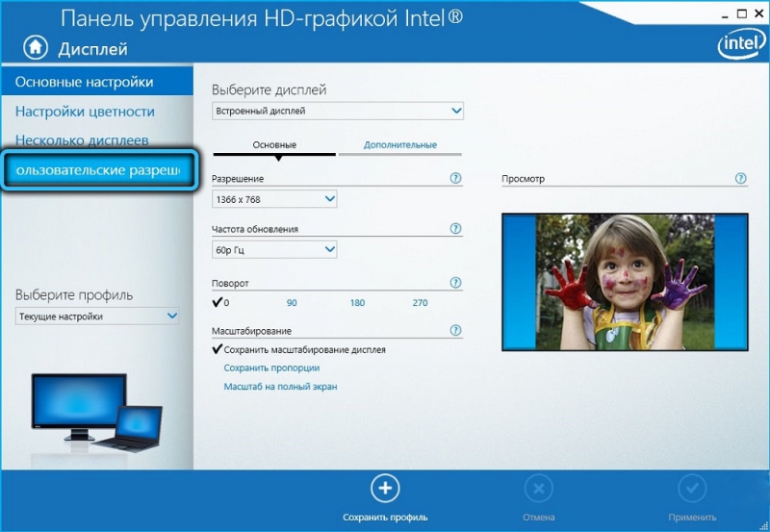770x532 pixels.
Task: Expand the refresh rate 60p Гц dropdown
Action: 274,250
